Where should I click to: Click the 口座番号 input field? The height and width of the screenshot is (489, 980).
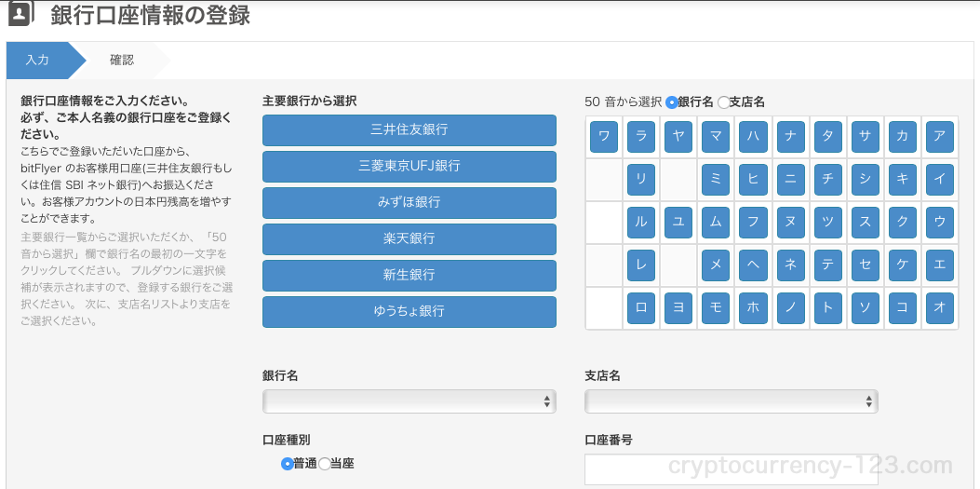point(732,469)
